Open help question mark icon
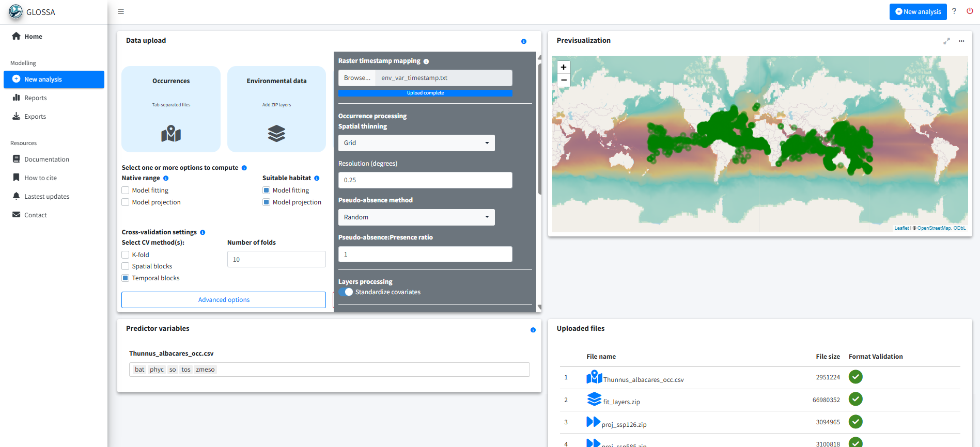 [x=954, y=11]
